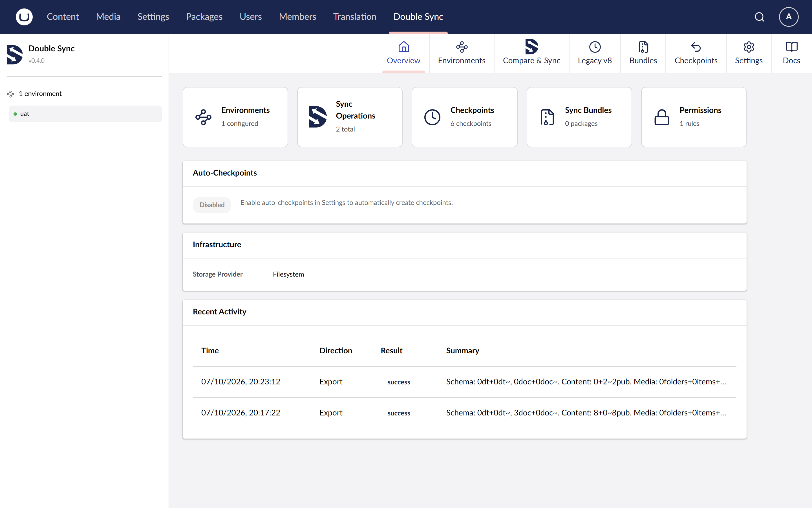Click the 07/10/2026, 20:23:12 activity row
Screen dimensions: 812x508
tap(464, 382)
